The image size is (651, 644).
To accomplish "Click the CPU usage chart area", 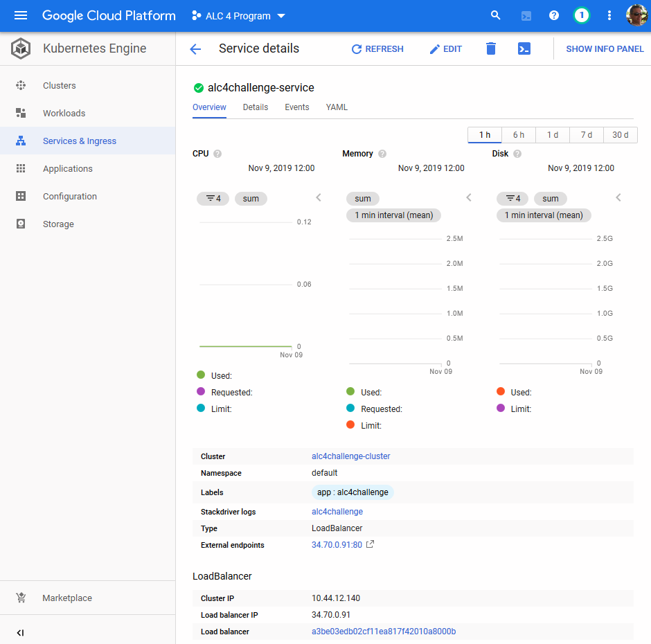I will point(246,285).
